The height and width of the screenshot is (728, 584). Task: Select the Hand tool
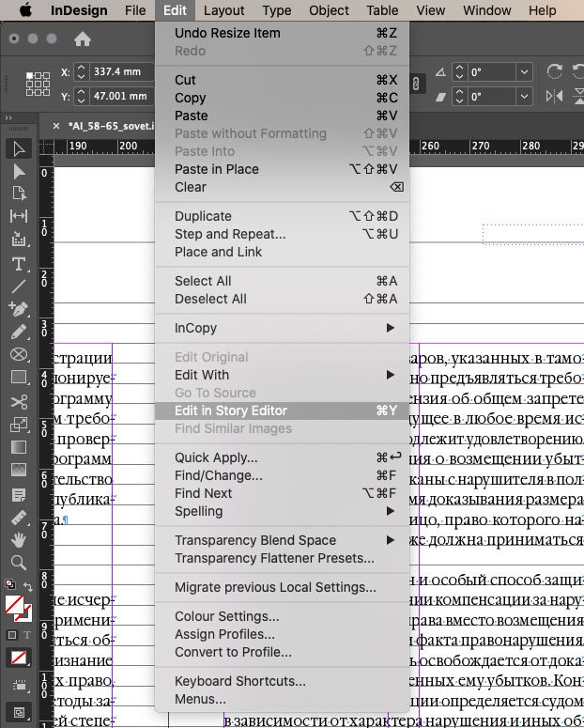pyautogui.click(x=19, y=540)
